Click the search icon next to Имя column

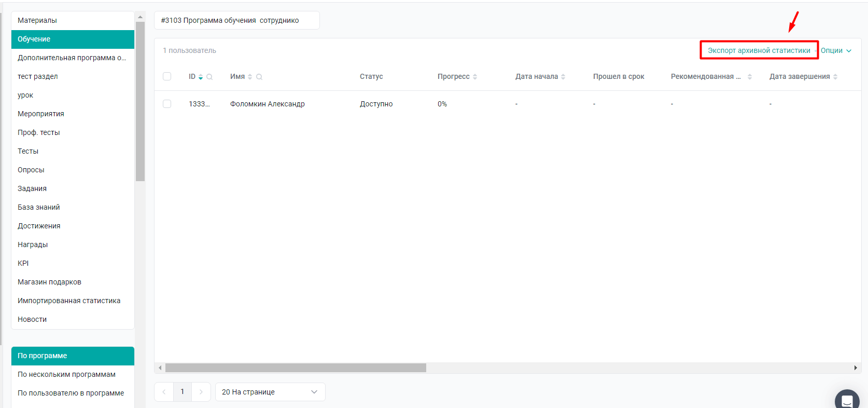tap(259, 77)
